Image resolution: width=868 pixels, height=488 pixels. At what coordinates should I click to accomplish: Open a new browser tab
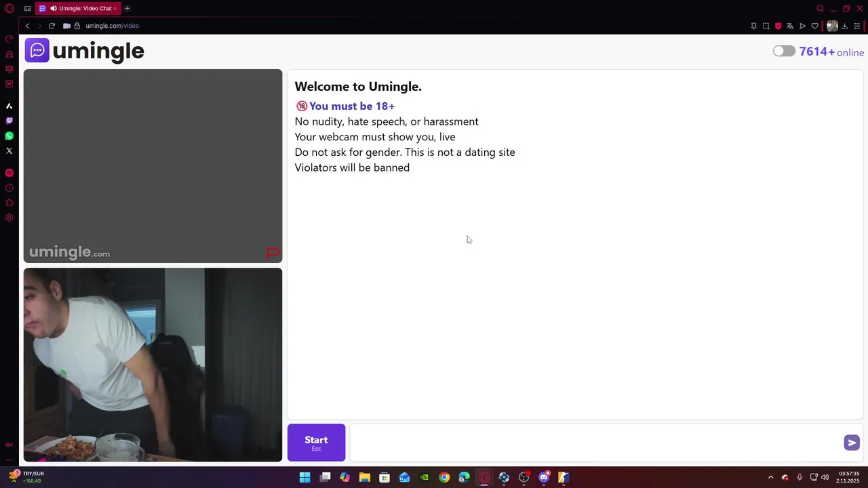tap(127, 9)
